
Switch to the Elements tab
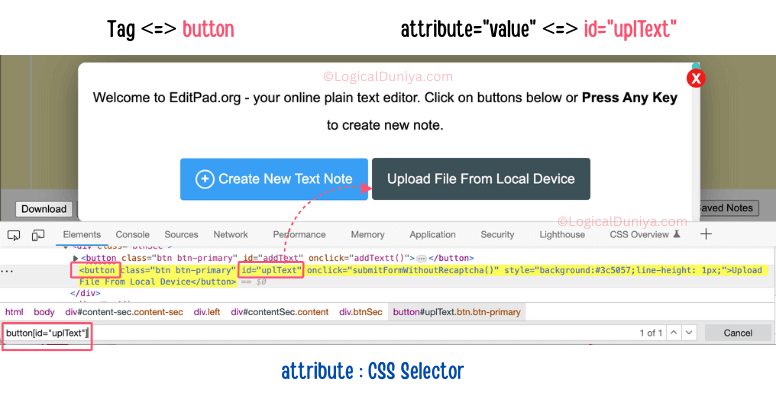82,235
